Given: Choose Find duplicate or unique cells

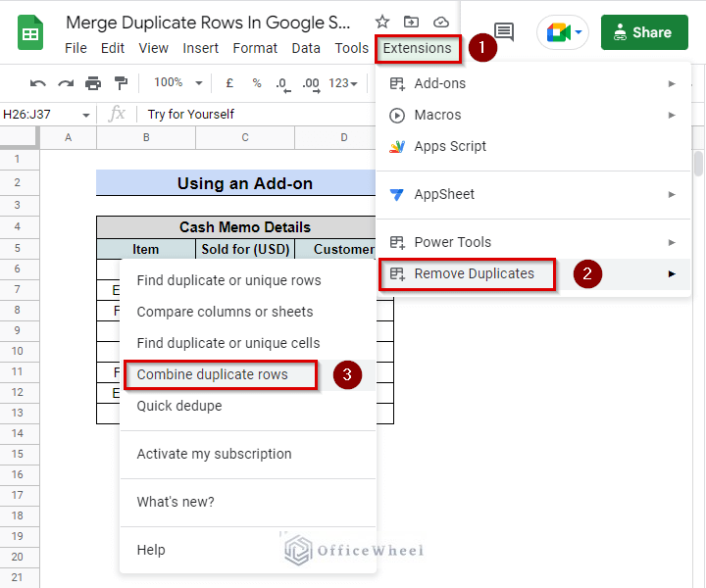Looking at the screenshot, I should [248, 343].
